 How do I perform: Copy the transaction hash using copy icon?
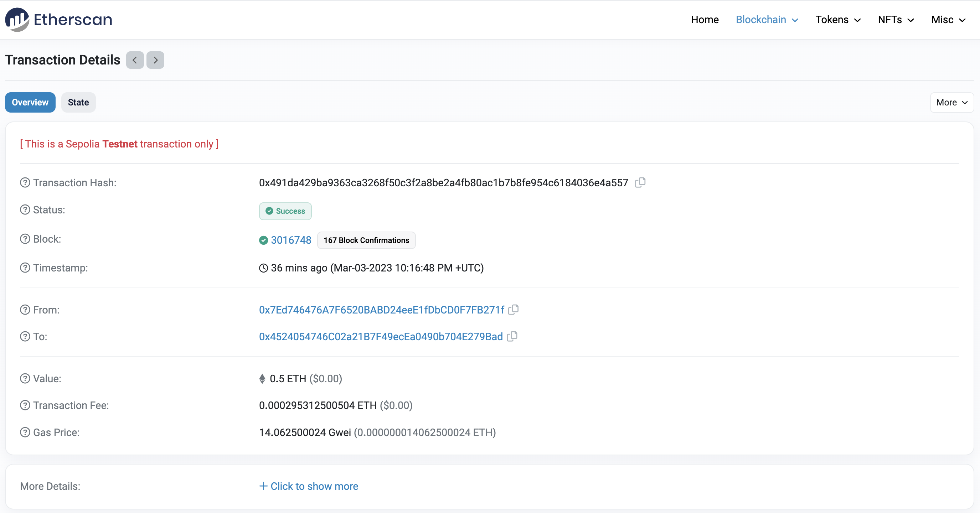[640, 182]
